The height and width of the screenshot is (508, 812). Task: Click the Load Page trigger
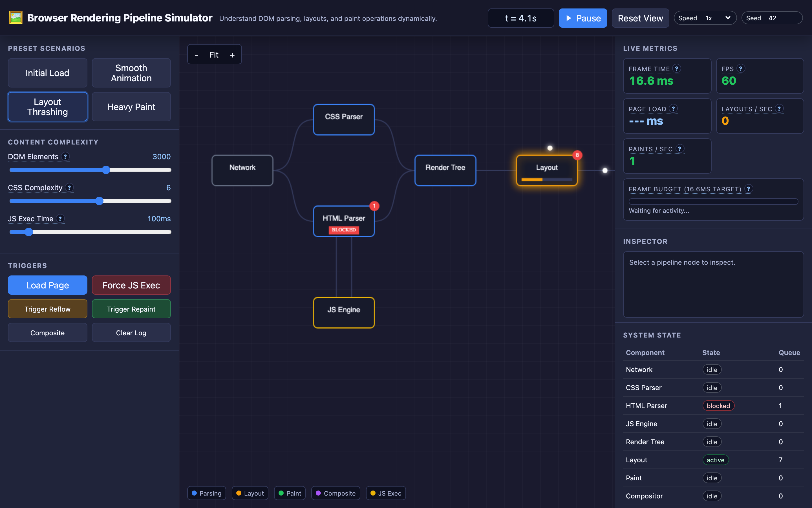click(x=48, y=285)
